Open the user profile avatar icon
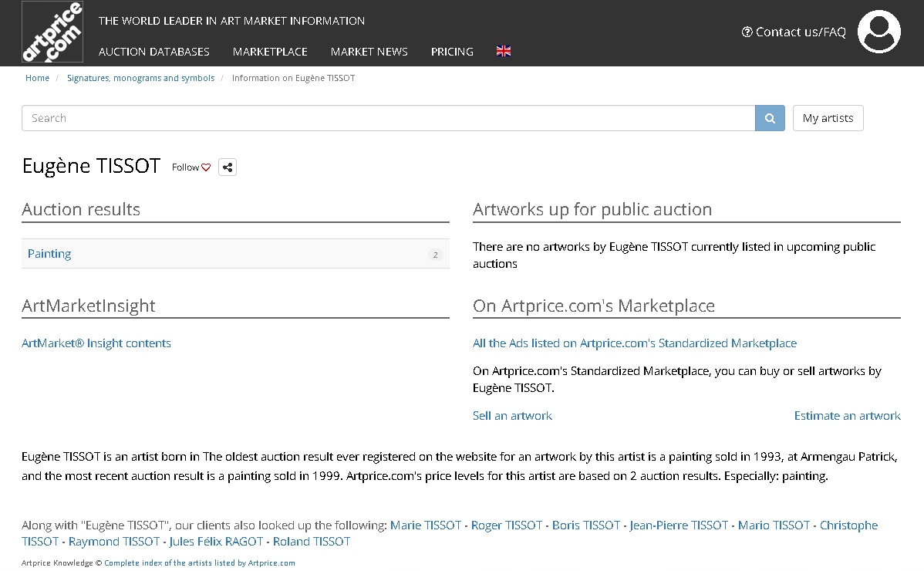The image size is (924, 571). (878, 32)
